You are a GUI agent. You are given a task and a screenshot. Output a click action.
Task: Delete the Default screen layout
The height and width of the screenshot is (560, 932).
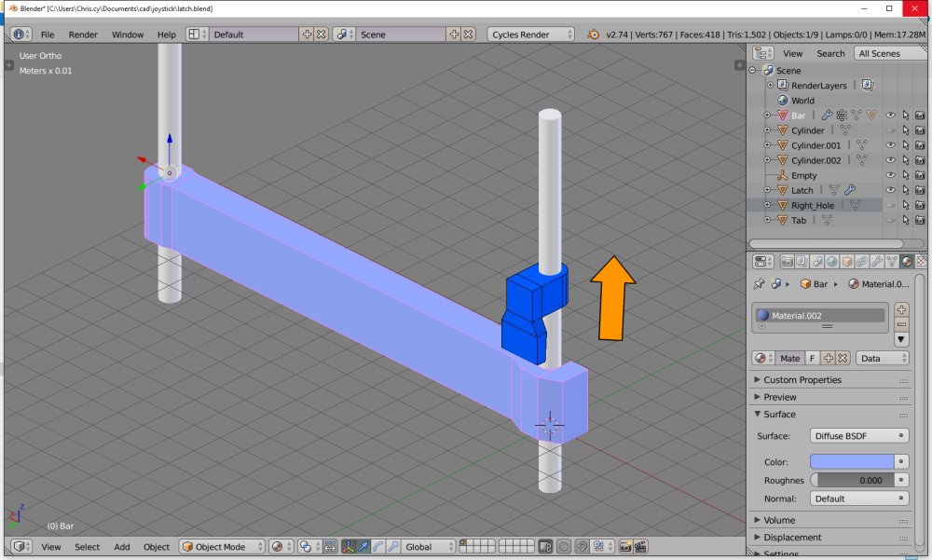click(321, 34)
